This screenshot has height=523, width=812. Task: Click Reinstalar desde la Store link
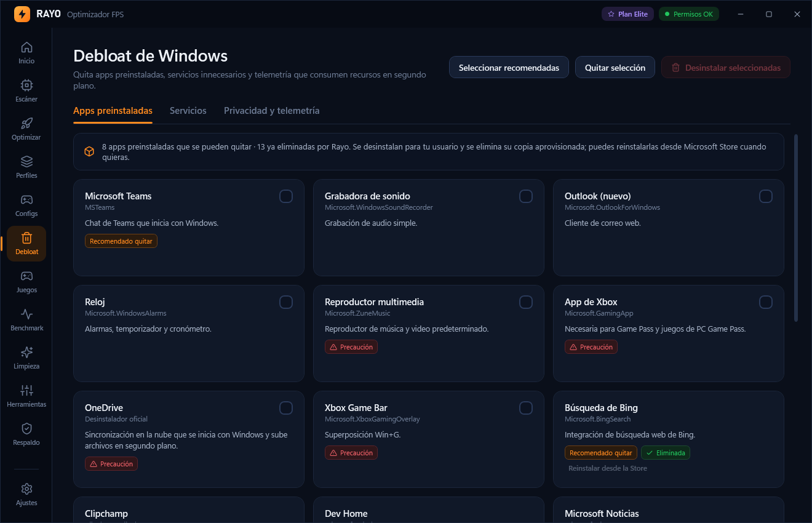(x=608, y=468)
